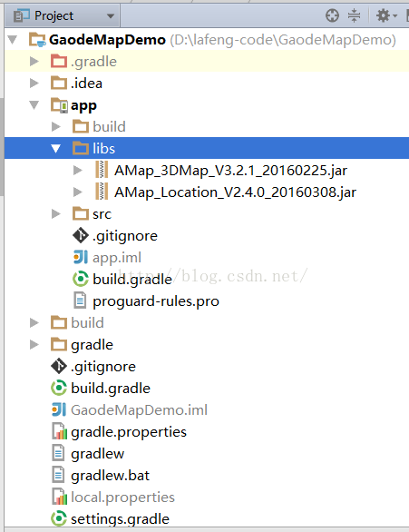Expand the build folder under app
The image size is (409, 532).
coord(56,126)
